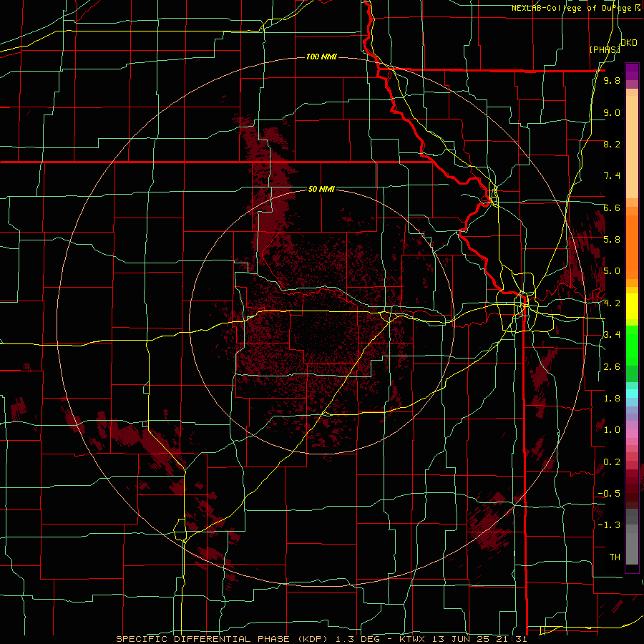This screenshot has height=644, width=644.
Task: Click the 6.6 scale value
Action: click(x=612, y=208)
